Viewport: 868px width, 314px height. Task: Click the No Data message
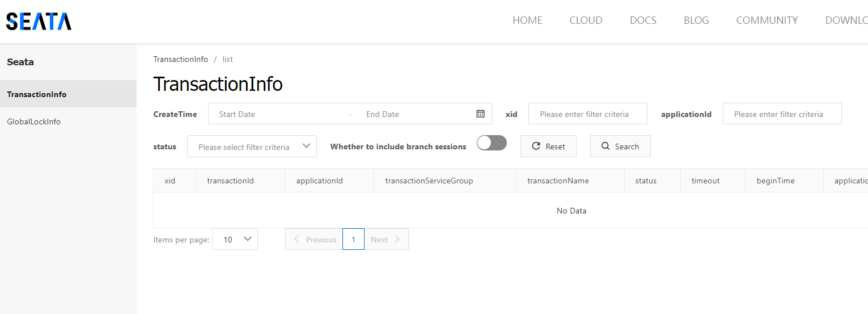pyautogui.click(x=571, y=211)
